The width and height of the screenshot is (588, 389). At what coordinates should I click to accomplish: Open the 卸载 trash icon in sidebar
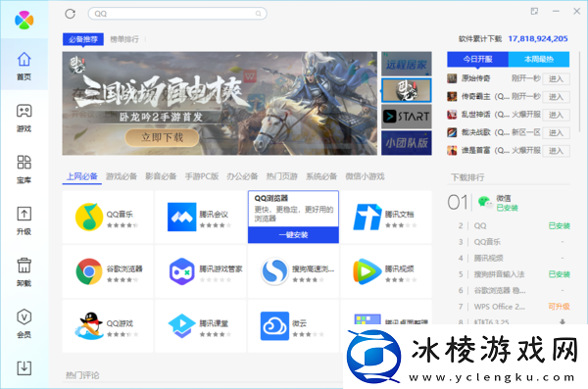[x=24, y=266]
